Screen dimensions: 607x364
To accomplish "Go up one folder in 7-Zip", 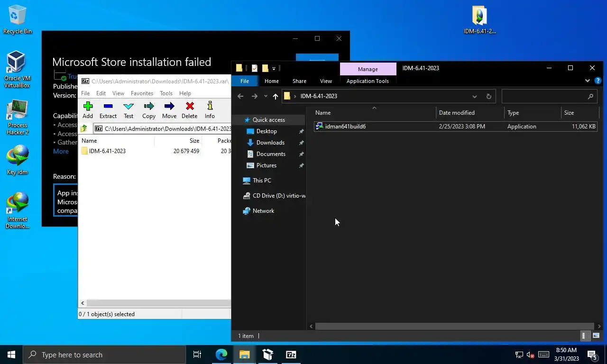I will pos(84,128).
